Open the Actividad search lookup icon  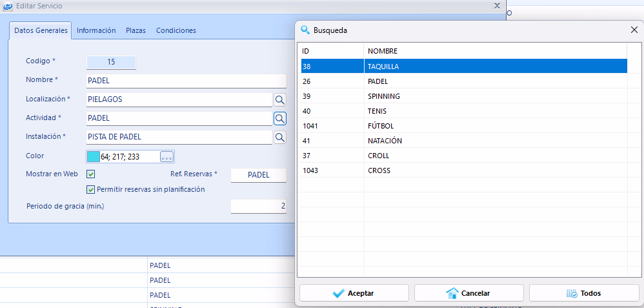(279, 119)
